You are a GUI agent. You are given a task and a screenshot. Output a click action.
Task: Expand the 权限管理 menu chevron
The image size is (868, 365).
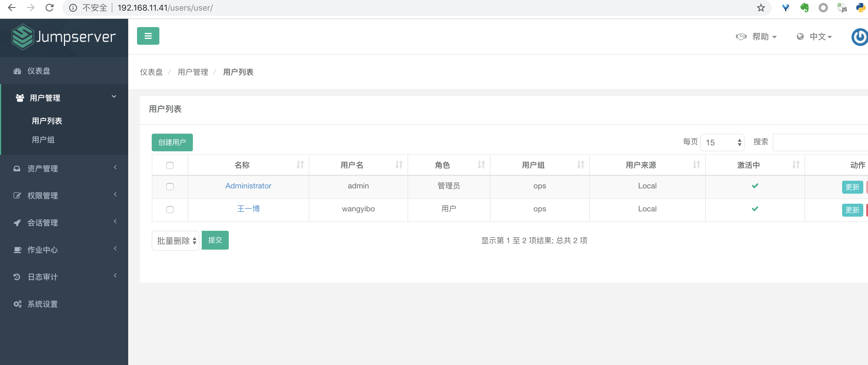115,194
